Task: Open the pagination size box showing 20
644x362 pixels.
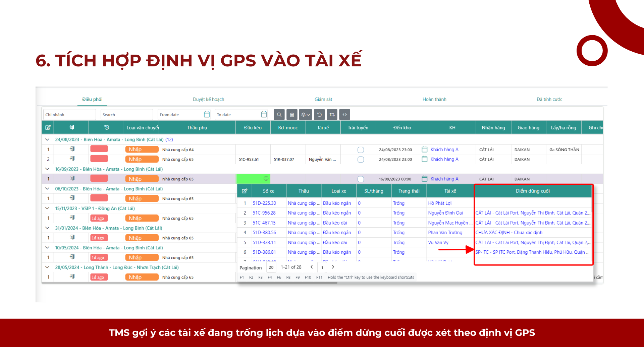Action: [271, 267]
